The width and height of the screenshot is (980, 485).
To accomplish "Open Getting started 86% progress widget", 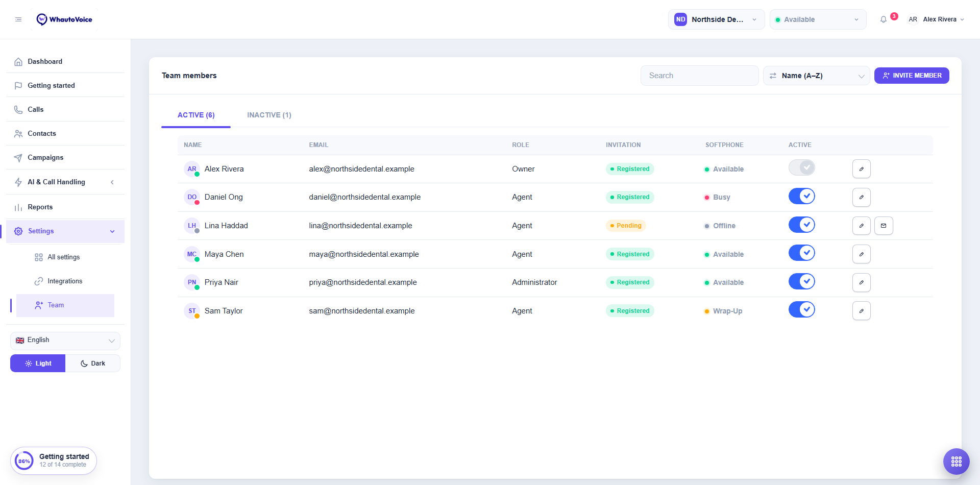I will coord(54,460).
